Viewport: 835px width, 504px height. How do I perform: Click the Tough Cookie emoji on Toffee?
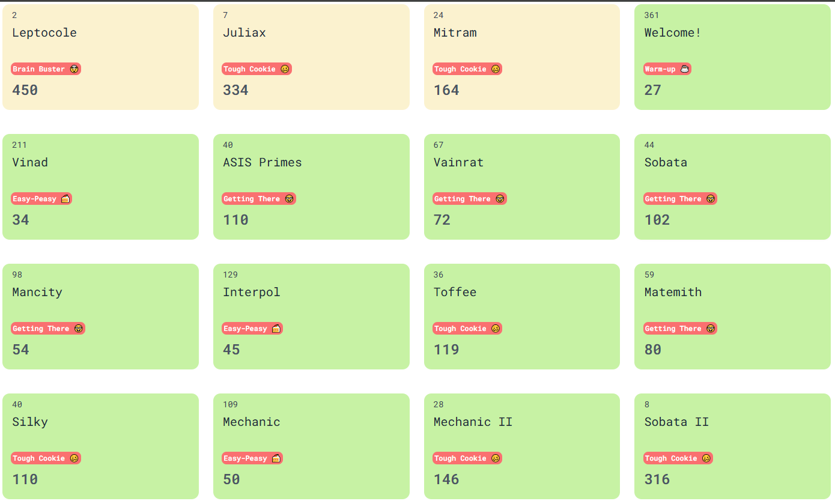[x=496, y=329]
